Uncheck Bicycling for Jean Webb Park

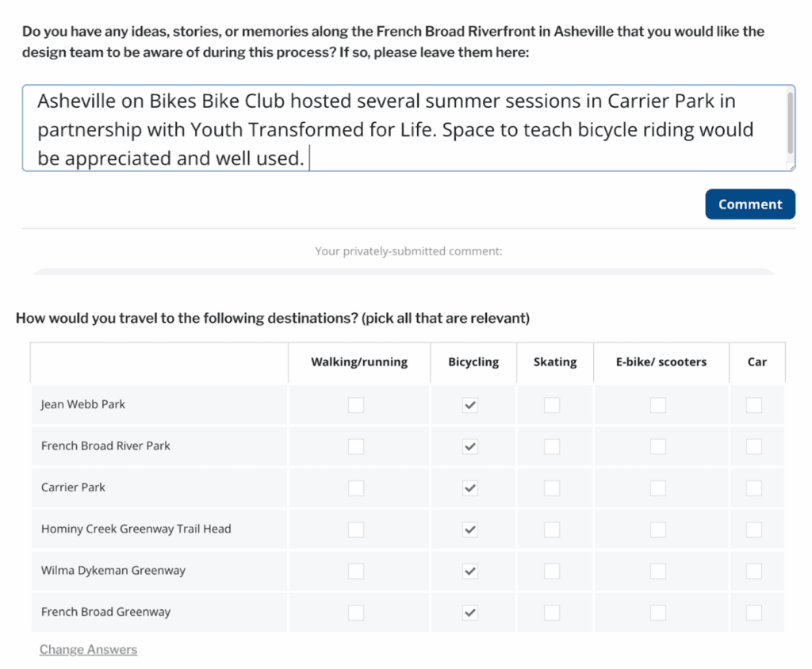click(x=470, y=405)
